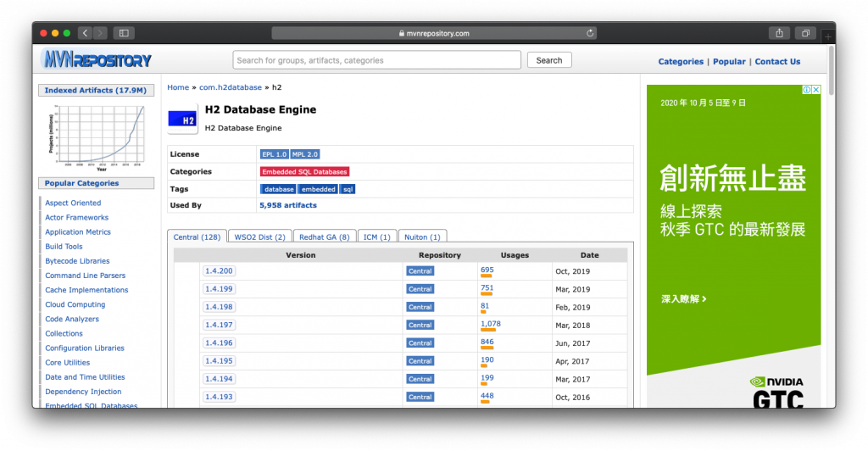Screen dimensions: 868x451
Task: Open 846 usages link
Action: (487, 342)
